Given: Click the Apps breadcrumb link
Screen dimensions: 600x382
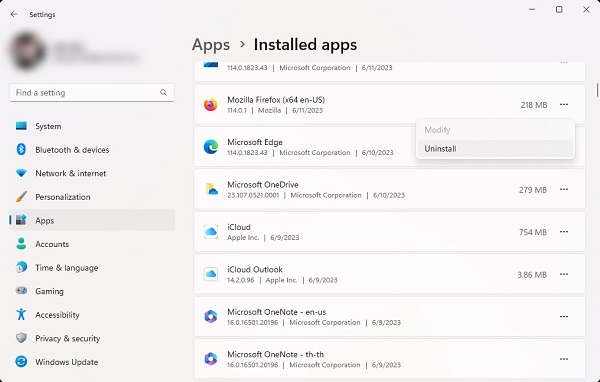Looking at the screenshot, I should click(x=211, y=45).
